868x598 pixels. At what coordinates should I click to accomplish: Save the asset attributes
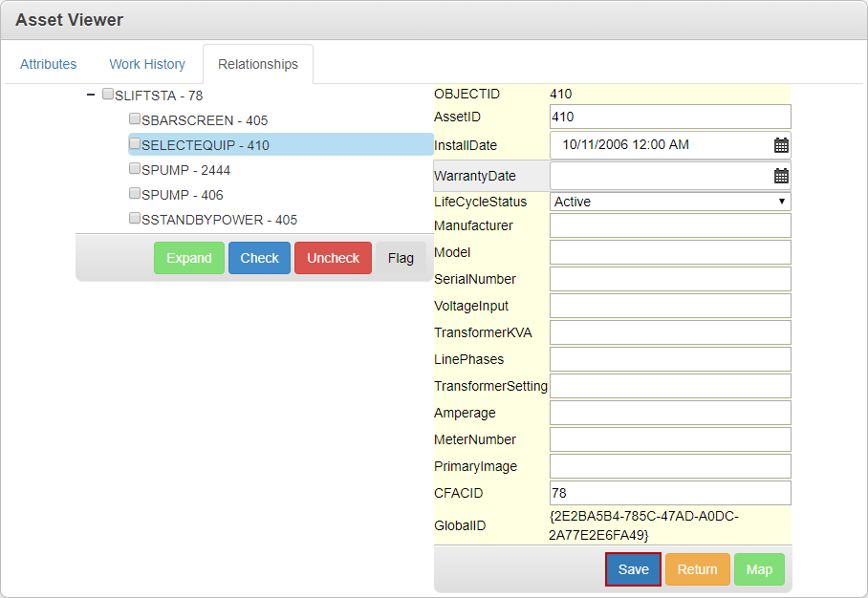(x=633, y=569)
